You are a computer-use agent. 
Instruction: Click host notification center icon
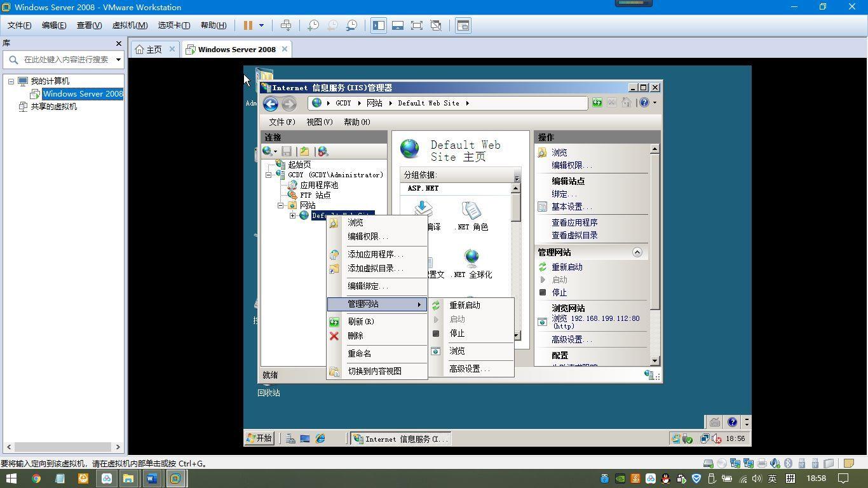pos(843,478)
